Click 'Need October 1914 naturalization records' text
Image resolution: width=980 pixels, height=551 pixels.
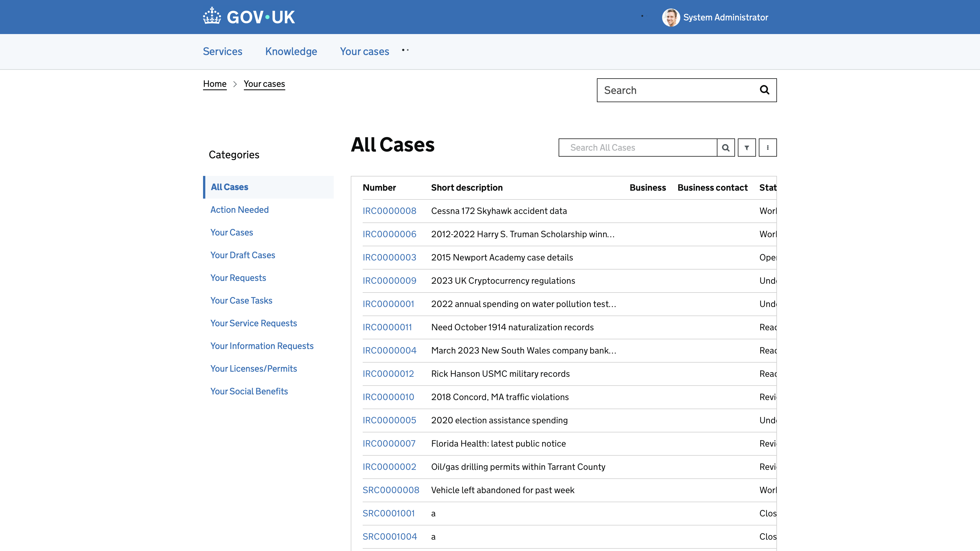[x=512, y=327]
